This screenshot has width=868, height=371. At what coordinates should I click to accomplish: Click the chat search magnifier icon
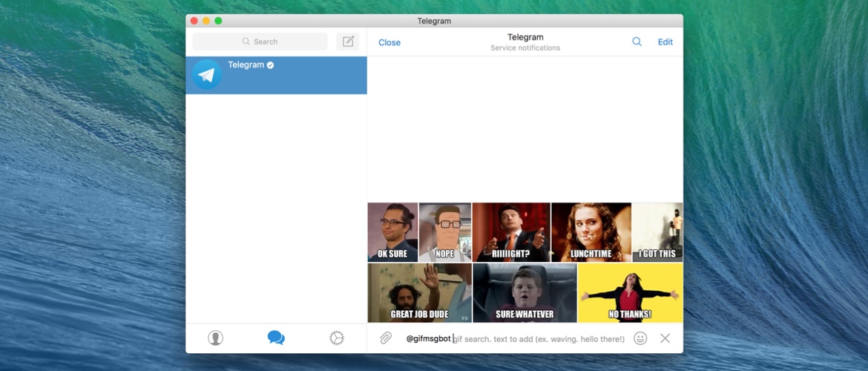[x=637, y=42]
